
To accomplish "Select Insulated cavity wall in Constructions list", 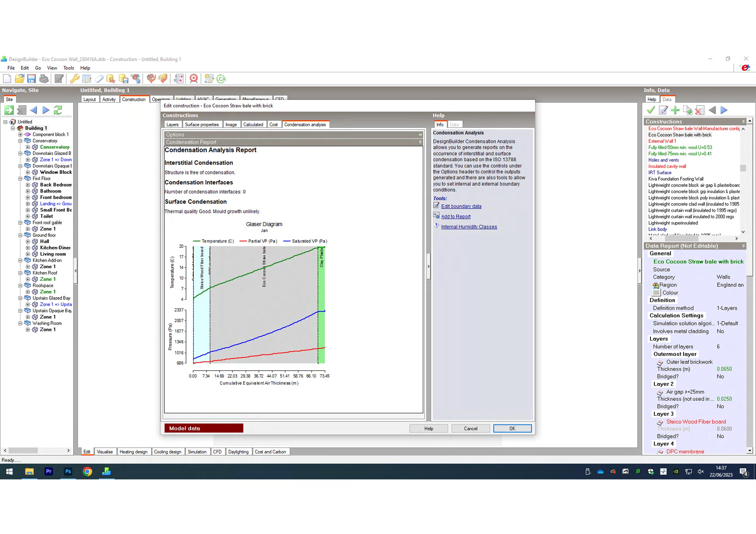I will pyautogui.click(x=667, y=166).
